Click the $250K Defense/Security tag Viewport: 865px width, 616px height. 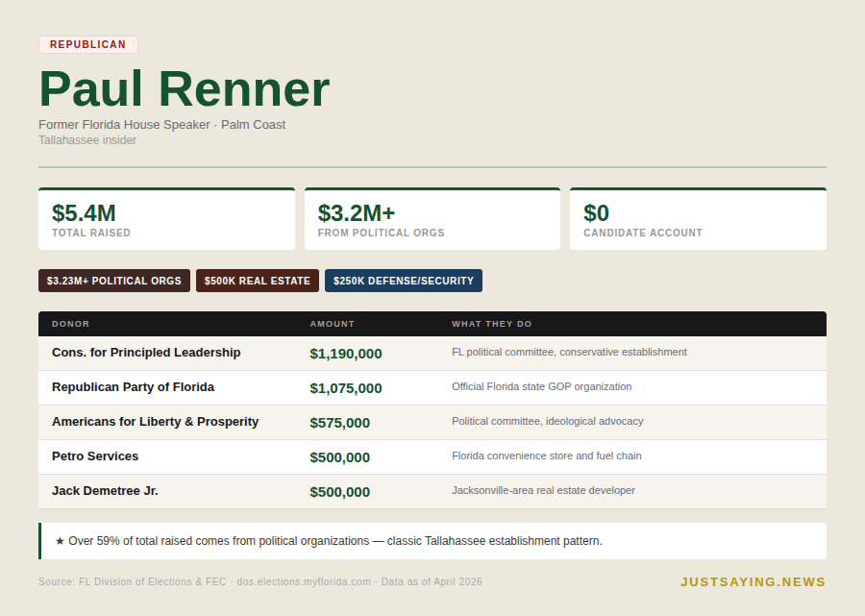[403, 281]
